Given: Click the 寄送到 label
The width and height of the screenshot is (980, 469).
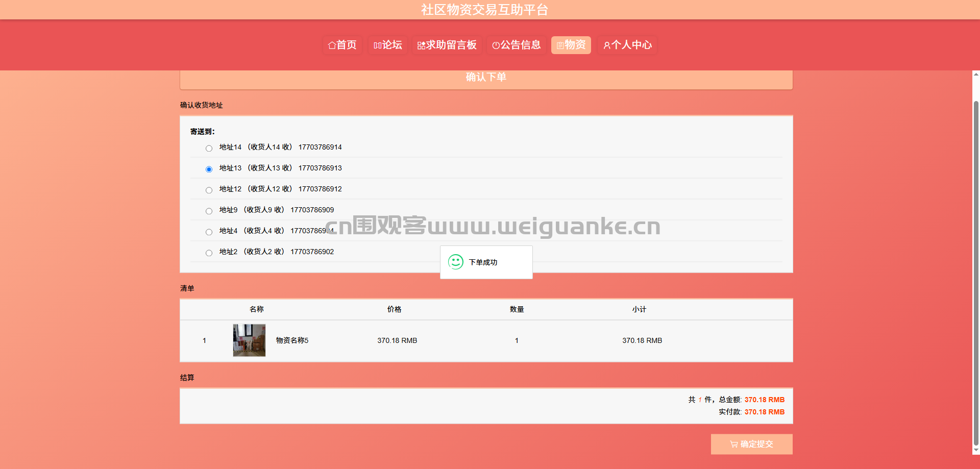Looking at the screenshot, I should click(203, 132).
